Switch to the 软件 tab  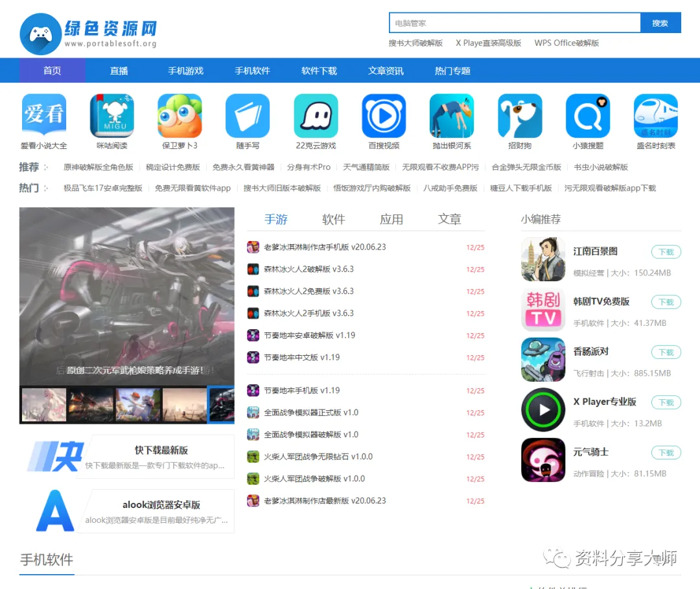tap(334, 219)
